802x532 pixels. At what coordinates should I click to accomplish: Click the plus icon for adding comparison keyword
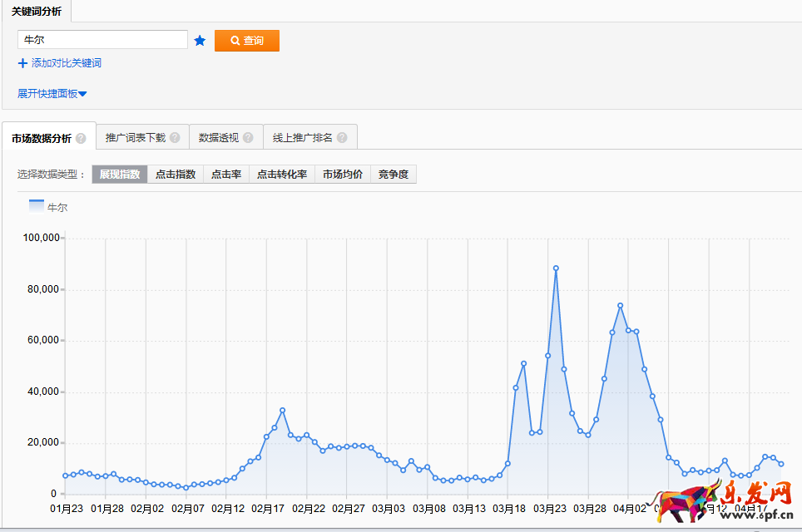(22, 63)
